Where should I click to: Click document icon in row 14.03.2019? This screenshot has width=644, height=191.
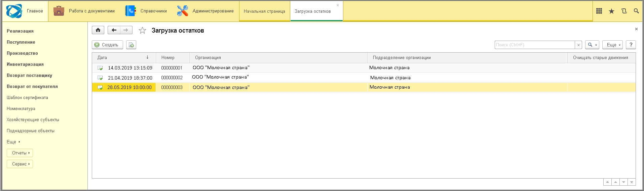click(x=100, y=68)
